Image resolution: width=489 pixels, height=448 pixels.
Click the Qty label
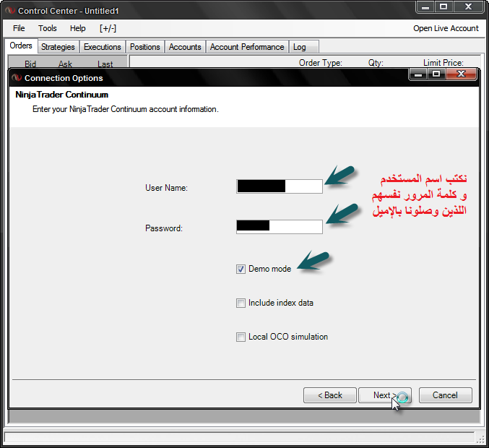tap(376, 63)
